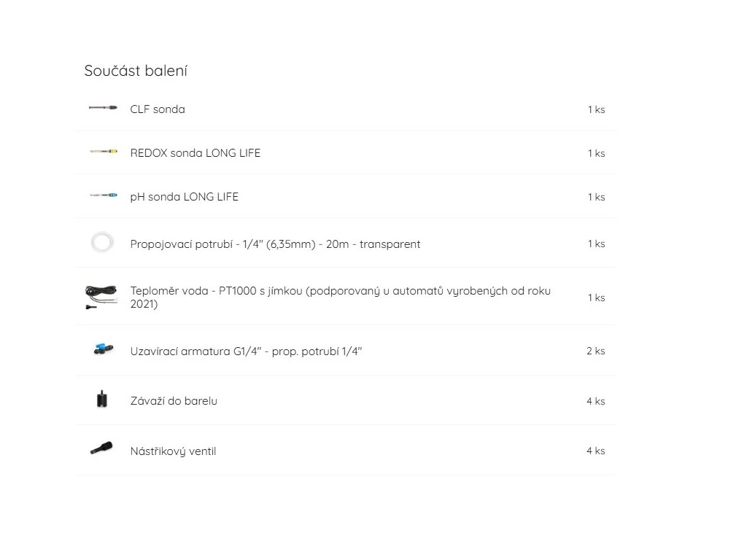Click the pH sonda product image

coord(102,195)
